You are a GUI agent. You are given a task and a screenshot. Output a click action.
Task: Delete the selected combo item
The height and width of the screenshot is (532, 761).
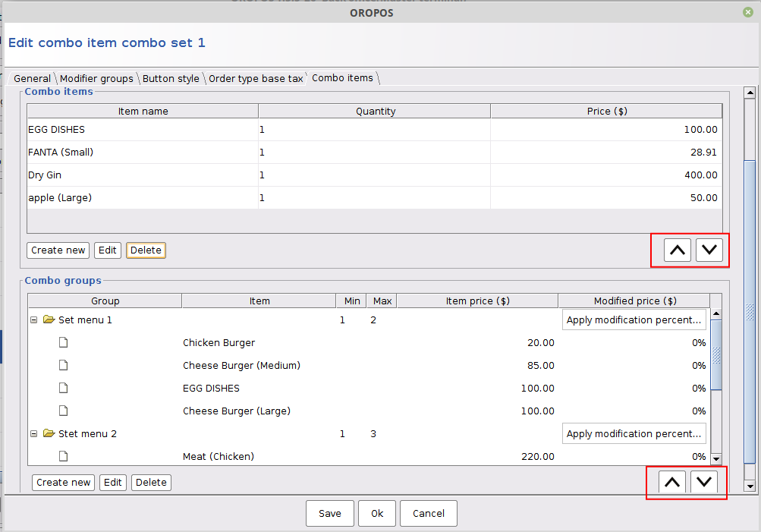tap(146, 250)
